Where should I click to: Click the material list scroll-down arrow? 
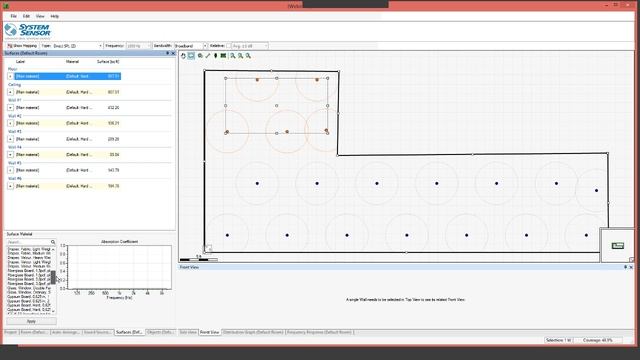(x=53, y=311)
